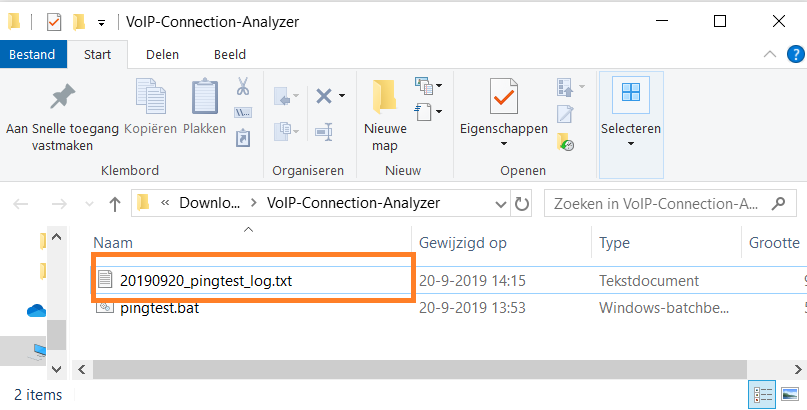
Task: Create a folder with Nieuwe map
Action: (x=385, y=112)
